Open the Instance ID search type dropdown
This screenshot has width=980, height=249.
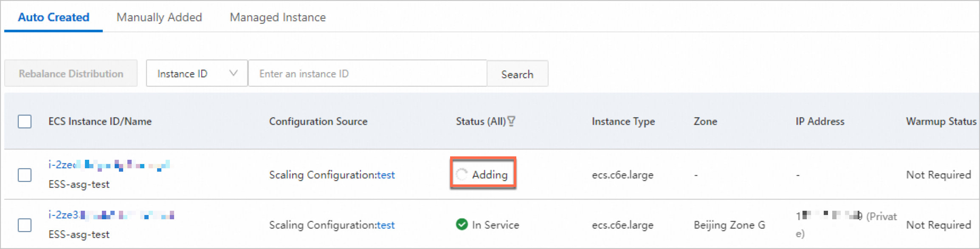pos(197,74)
